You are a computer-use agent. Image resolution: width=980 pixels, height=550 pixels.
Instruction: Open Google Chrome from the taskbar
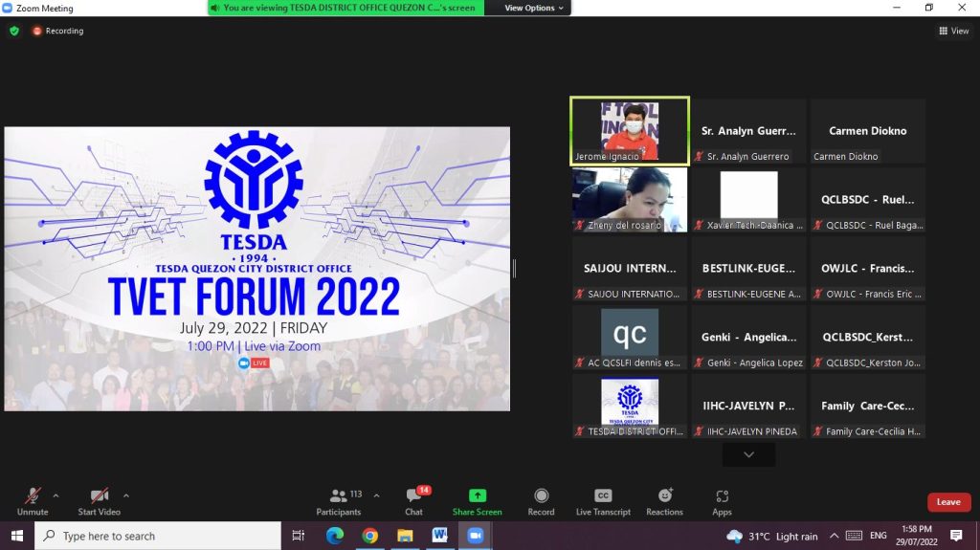pyautogui.click(x=369, y=536)
